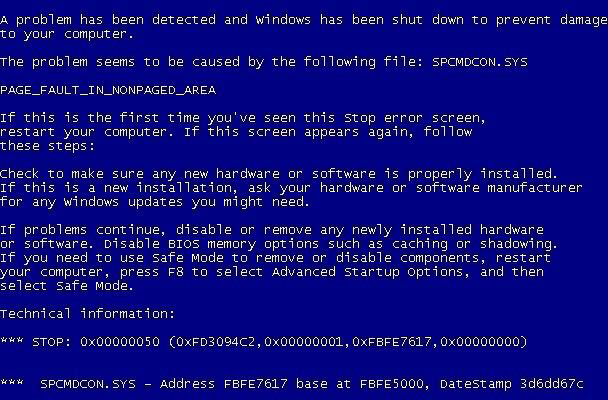
Task: Click 'Address FBFE7617' in the bottom line
Action: tap(224, 384)
